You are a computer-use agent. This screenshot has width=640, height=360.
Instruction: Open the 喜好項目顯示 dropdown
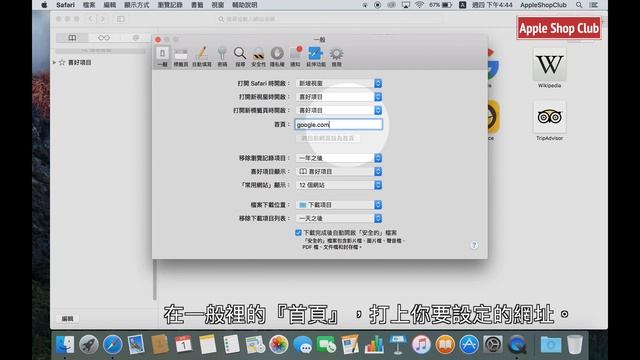pyautogui.click(x=339, y=171)
